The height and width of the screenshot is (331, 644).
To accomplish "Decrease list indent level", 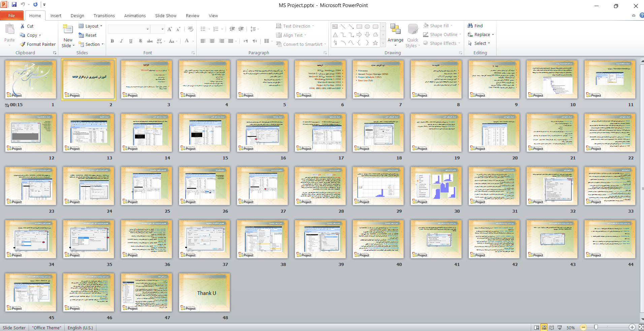I will [232, 29].
